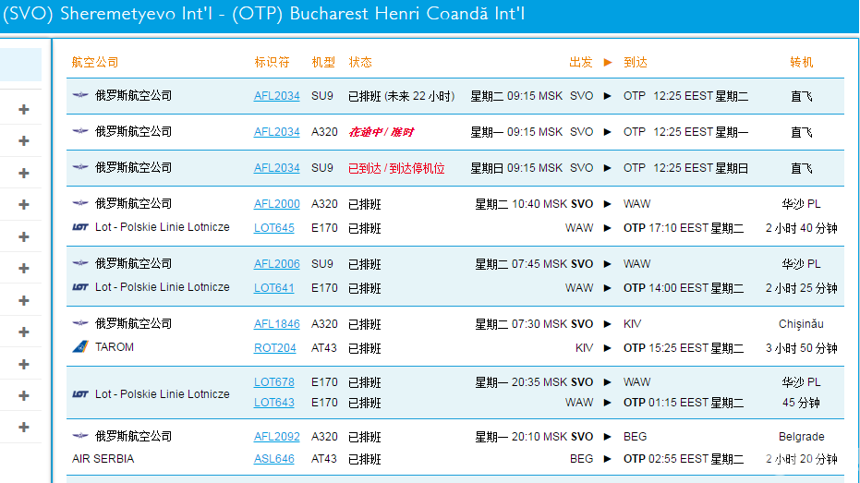This screenshot has height=483, width=860.
Task: Expand the first plus item in the sidebar
Action: pos(24,109)
